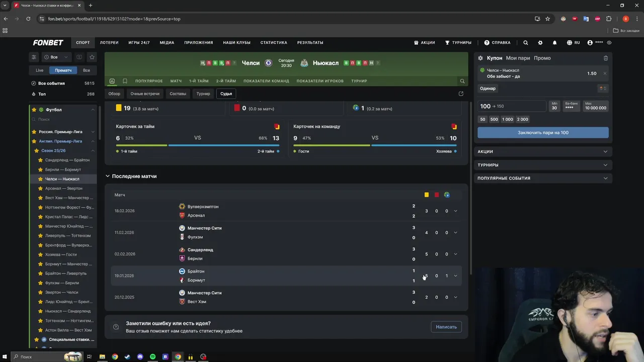Open site search magnifier in Fonbet header

[526, 43]
